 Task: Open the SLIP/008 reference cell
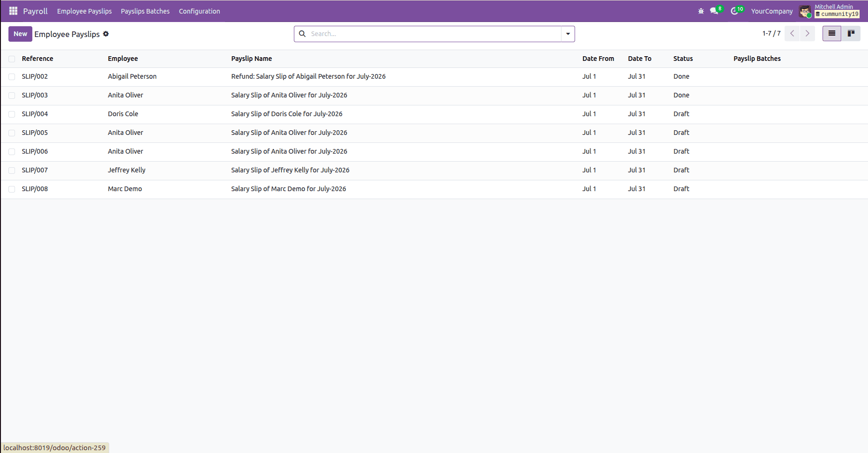(35, 189)
